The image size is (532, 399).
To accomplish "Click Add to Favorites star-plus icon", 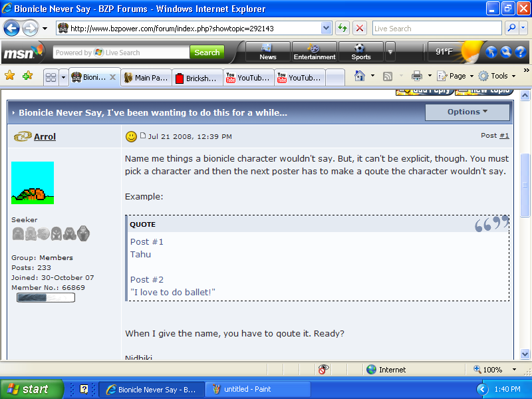I will tap(27, 75).
